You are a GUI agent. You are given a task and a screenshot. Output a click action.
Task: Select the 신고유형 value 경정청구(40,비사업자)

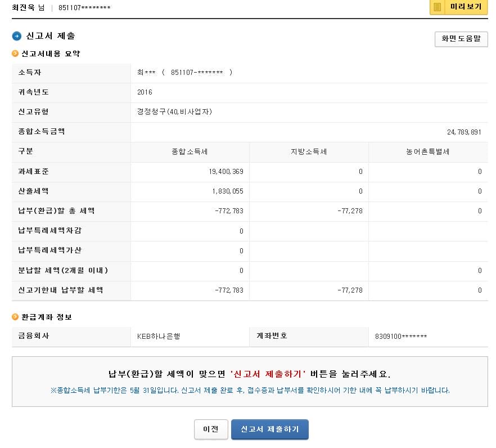(174, 112)
